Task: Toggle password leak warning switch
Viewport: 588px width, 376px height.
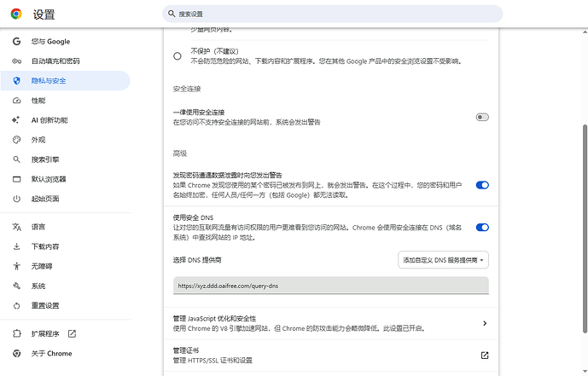Action: tap(482, 185)
